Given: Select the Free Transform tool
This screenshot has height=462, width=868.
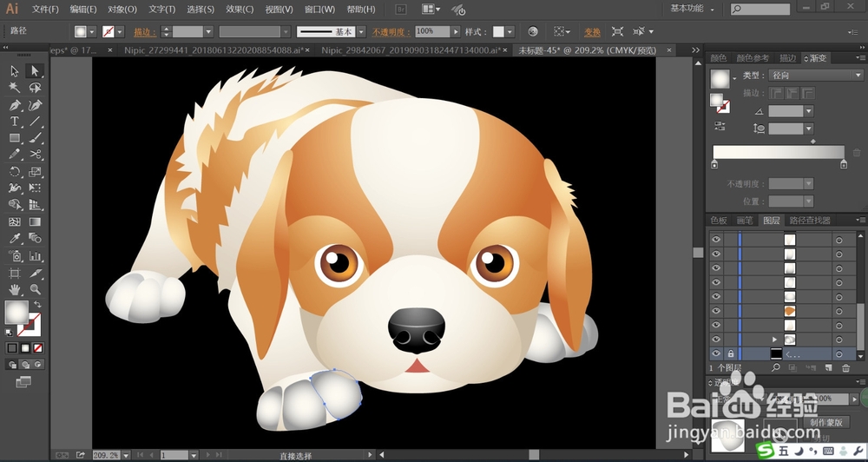Looking at the screenshot, I should (35, 188).
